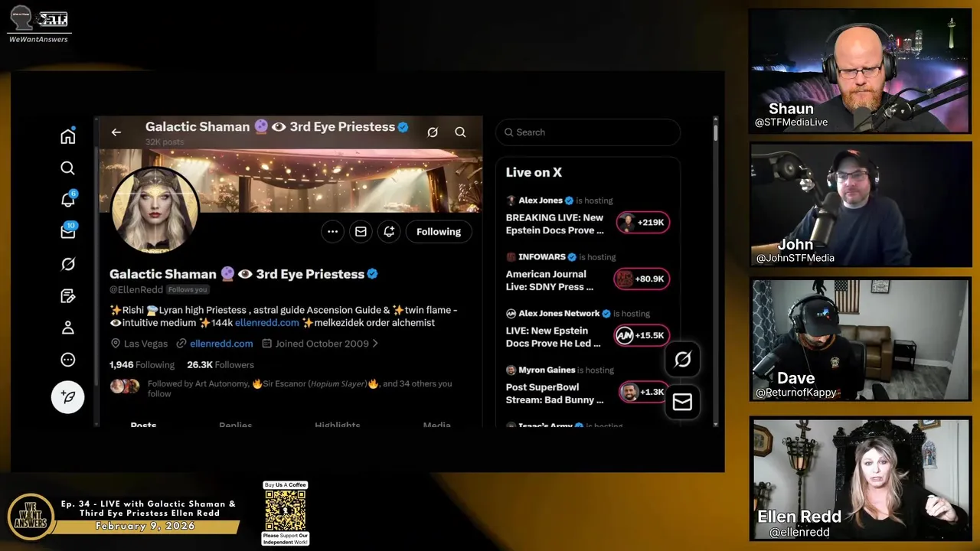
Task: Open the Explore search icon in sidebar
Action: pyautogui.click(x=68, y=168)
